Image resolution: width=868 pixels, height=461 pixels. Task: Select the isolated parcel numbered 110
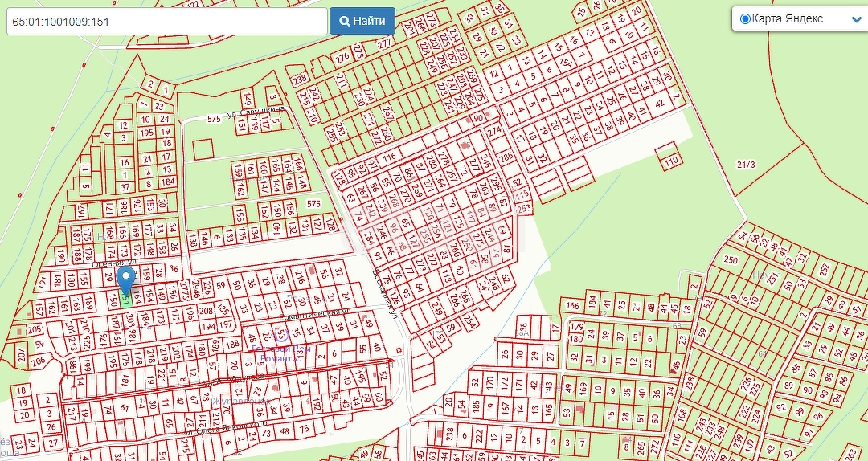tap(671, 161)
